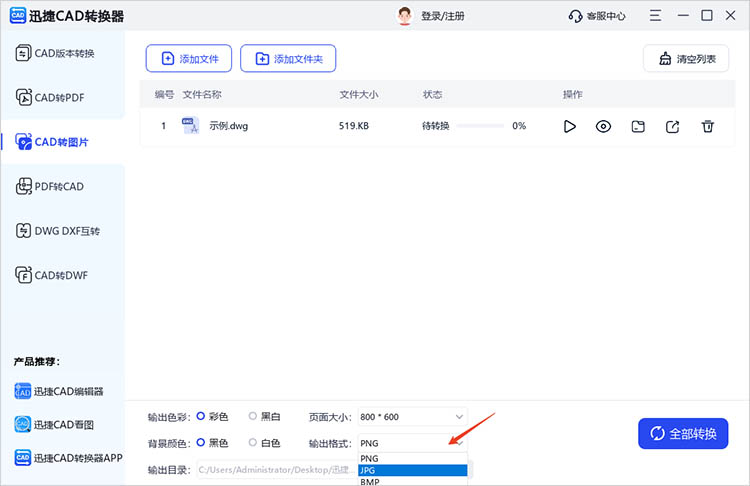Click the 0% progress value
This screenshot has height=486, width=750.
click(x=519, y=126)
